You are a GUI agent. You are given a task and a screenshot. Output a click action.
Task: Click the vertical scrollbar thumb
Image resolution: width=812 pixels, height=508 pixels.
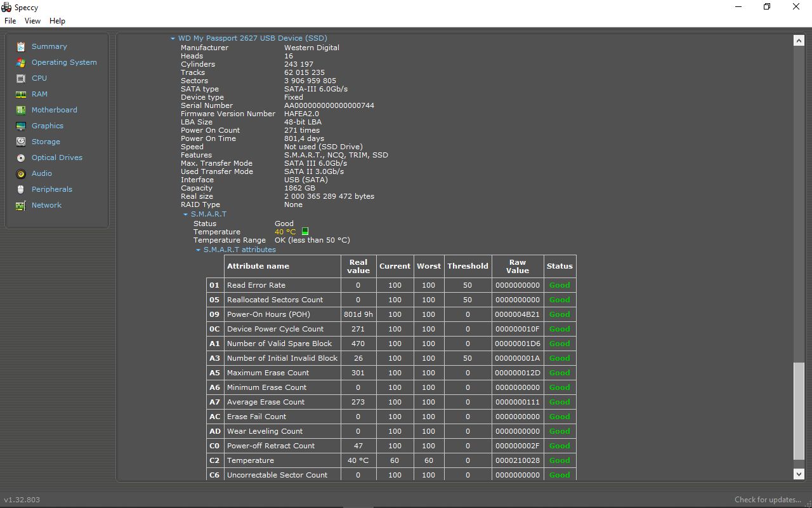[x=799, y=411]
